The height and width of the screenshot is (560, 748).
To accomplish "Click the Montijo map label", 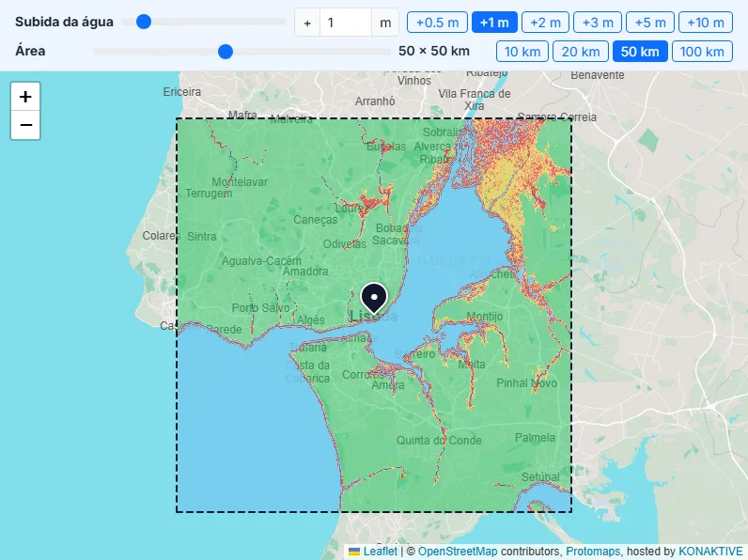I will (x=485, y=317).
